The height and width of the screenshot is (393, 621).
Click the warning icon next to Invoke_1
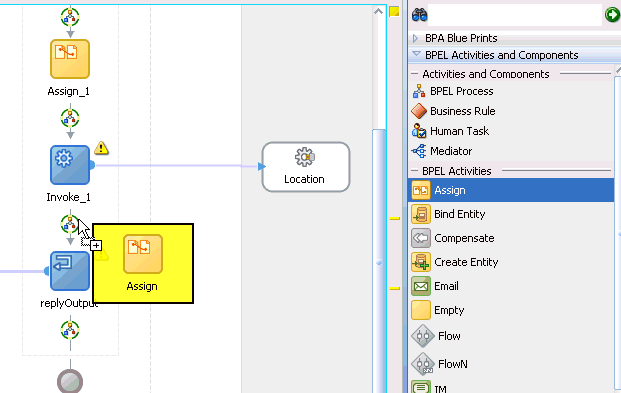pos(101,148)
